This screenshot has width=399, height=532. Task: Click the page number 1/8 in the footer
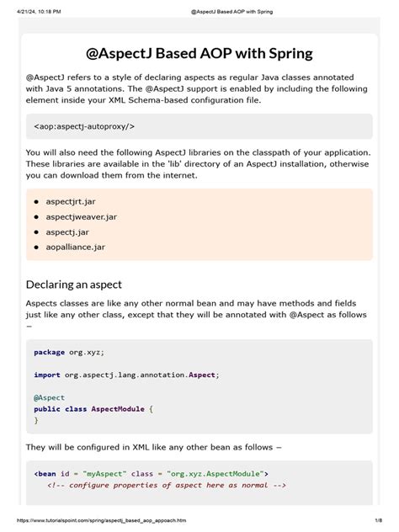(x=379, y=520)
